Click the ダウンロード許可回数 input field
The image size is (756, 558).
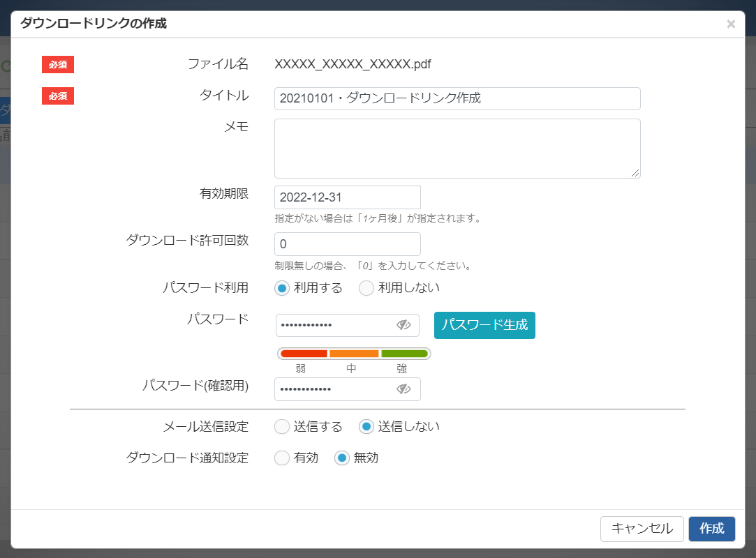(x=347, y=244)
